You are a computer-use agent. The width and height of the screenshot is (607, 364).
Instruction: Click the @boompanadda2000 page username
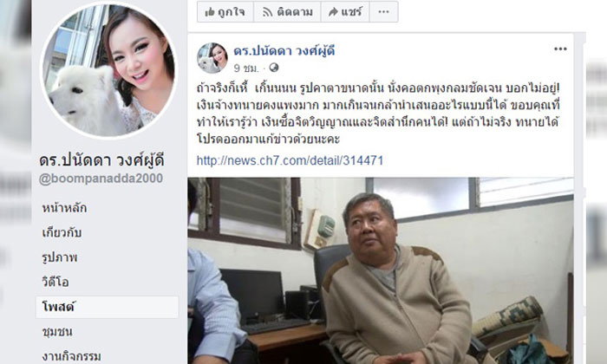(x=101, y=179)
